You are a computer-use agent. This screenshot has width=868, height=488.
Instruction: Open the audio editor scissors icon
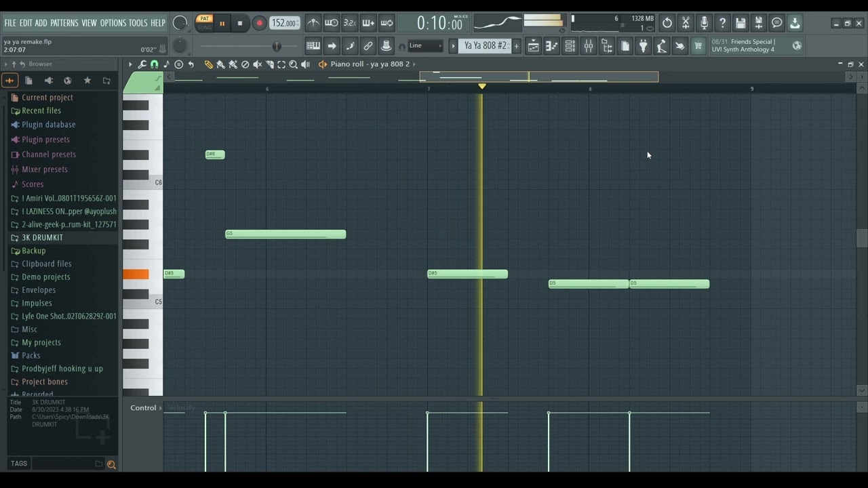click(x=686, y=23)
